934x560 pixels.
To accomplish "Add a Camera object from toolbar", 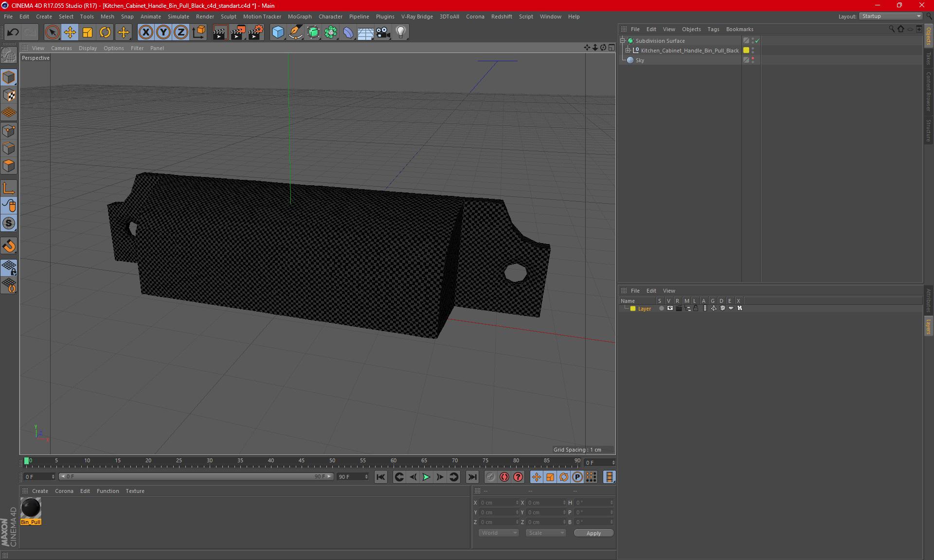I will [383, 32].
